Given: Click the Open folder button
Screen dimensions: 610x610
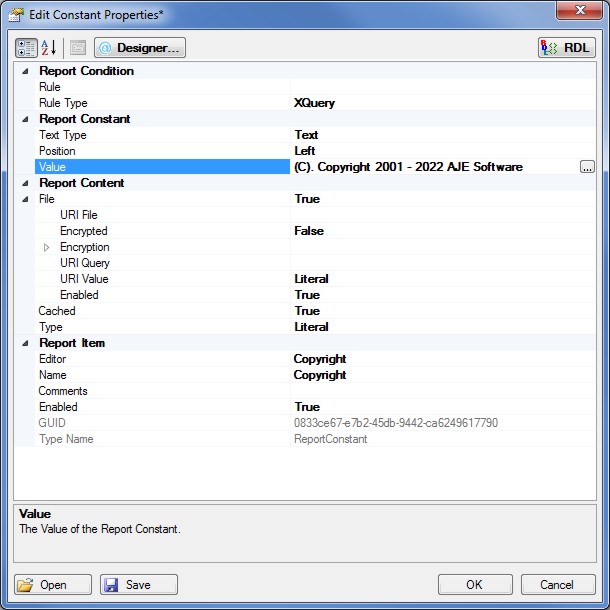Looking at the screenshot, I should click(x=53, y=585).
